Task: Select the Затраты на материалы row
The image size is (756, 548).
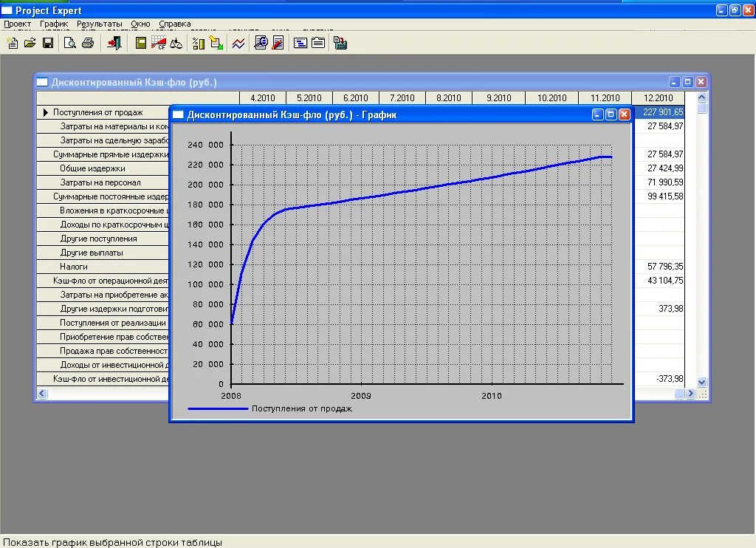Action: [x=103, y=126]
